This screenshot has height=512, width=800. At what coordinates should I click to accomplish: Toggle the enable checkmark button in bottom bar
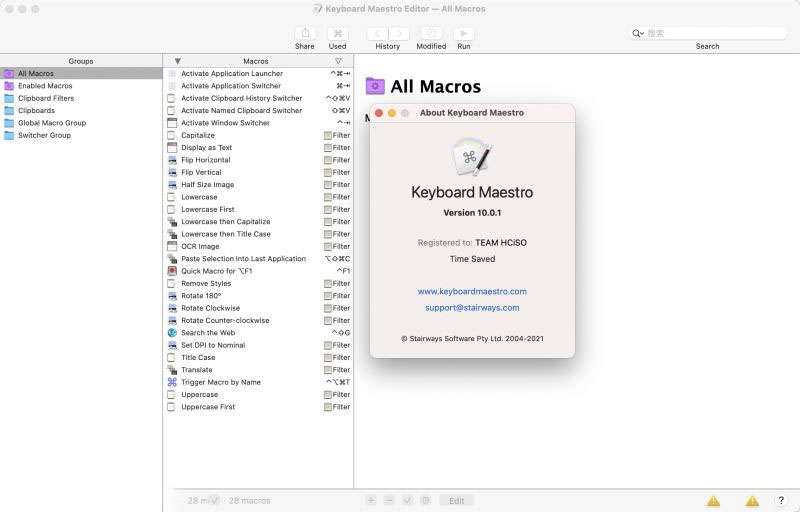(x=407, y=501)
